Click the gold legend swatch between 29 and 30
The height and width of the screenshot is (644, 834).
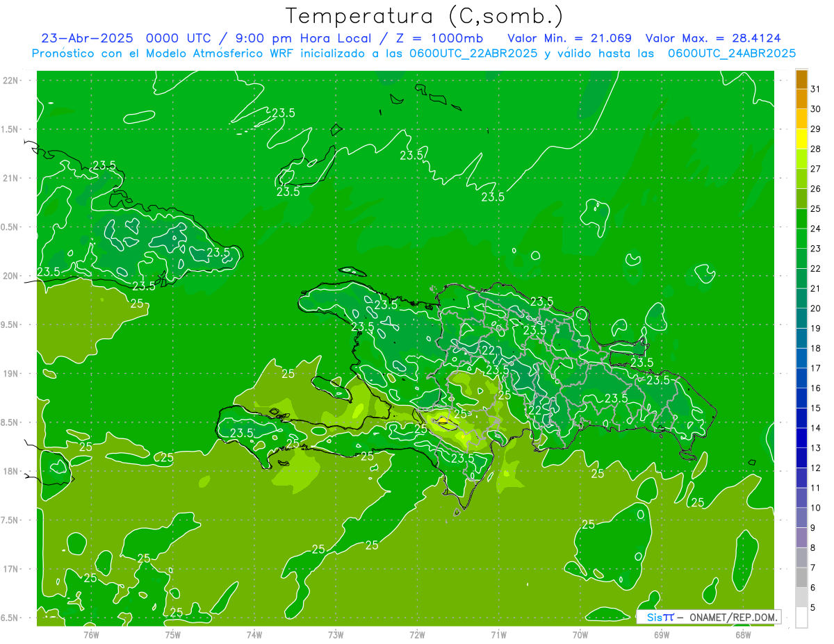click(801, 119)
